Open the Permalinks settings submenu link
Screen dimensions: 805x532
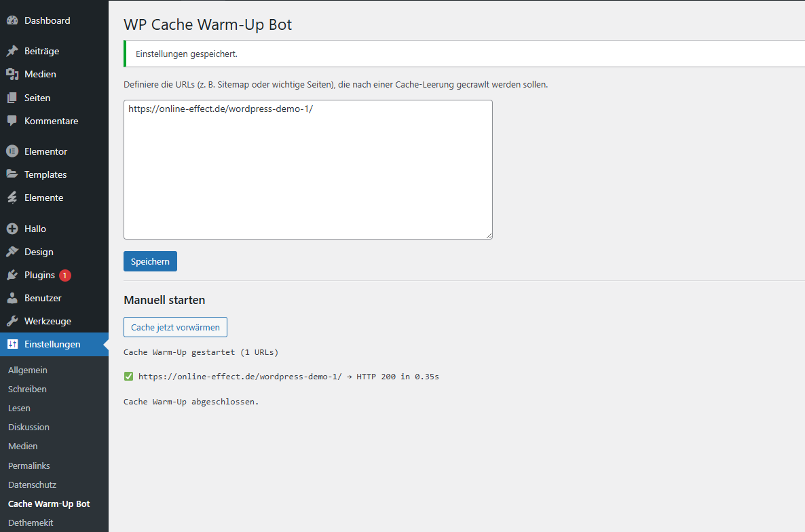coord(29,465)
